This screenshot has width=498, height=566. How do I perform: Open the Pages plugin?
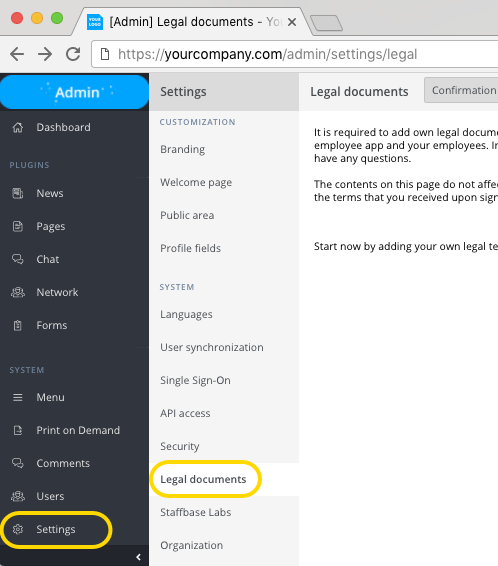(74, 226)
